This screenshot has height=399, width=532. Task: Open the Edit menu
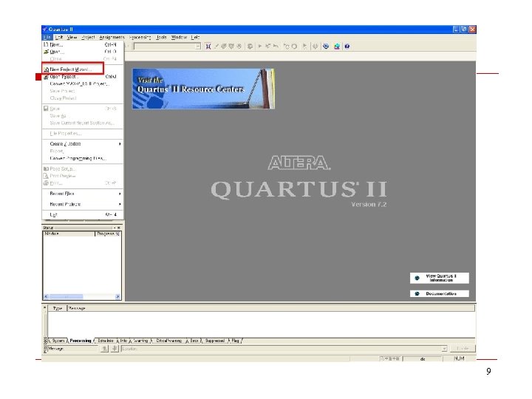coord(59,38)
